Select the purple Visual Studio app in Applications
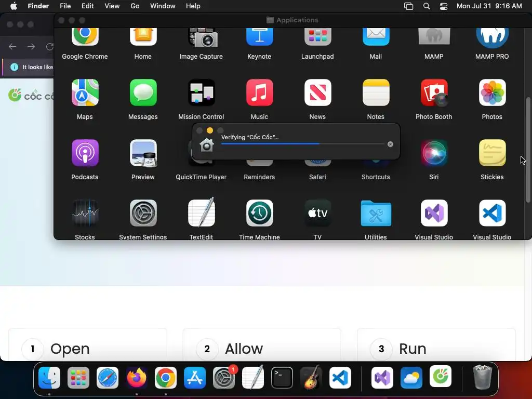Screen dimensions: 532x399 tap(434, 213)
